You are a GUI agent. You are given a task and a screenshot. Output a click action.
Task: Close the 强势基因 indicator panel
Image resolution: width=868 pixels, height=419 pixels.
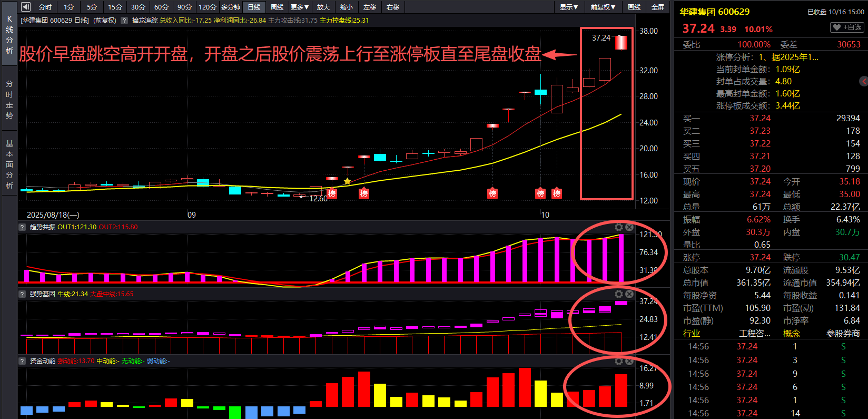coord(629,294)
